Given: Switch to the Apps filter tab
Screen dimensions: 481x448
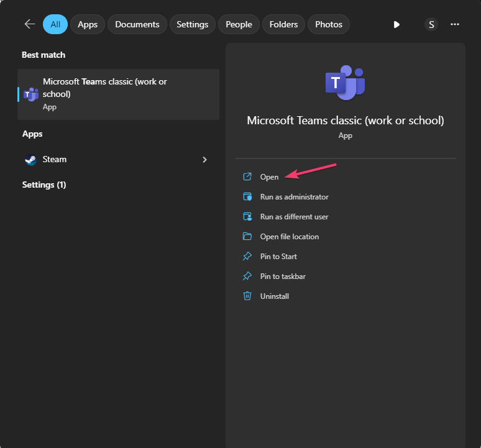Looking at the screenshot, I should pyautogui.click(x=88, y=24).
